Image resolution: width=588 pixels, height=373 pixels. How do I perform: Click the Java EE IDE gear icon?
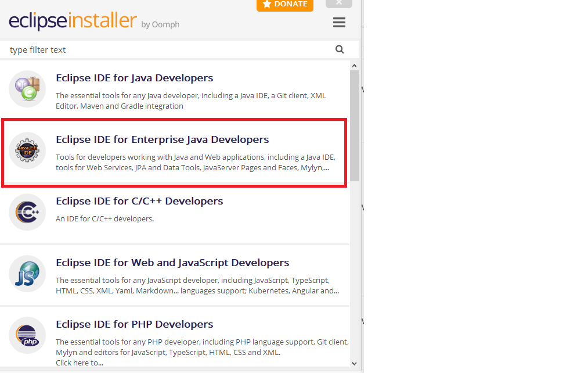tap(27, 150)
